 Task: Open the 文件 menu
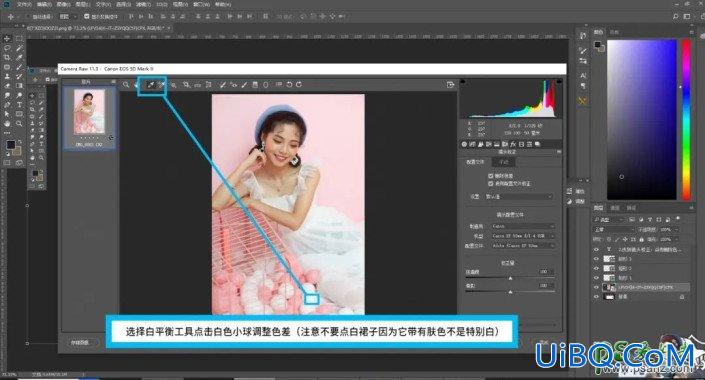click(24, 4)
